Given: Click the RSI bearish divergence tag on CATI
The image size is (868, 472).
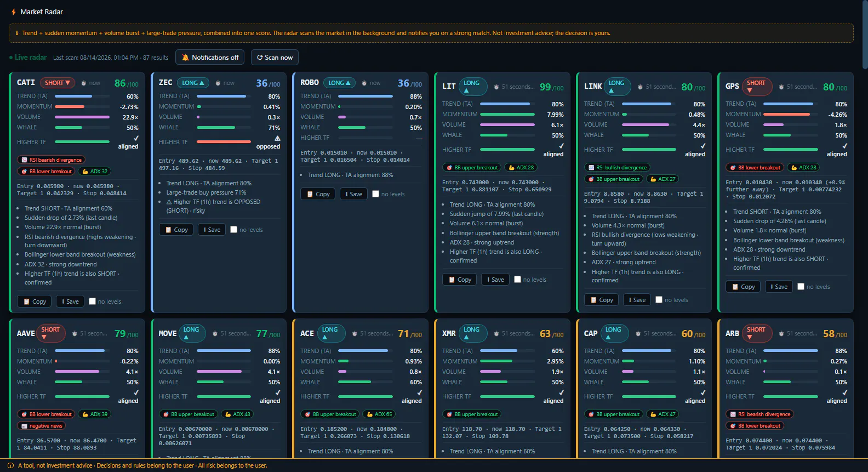Looking at the screenshot, I should (x=51, y=160).
